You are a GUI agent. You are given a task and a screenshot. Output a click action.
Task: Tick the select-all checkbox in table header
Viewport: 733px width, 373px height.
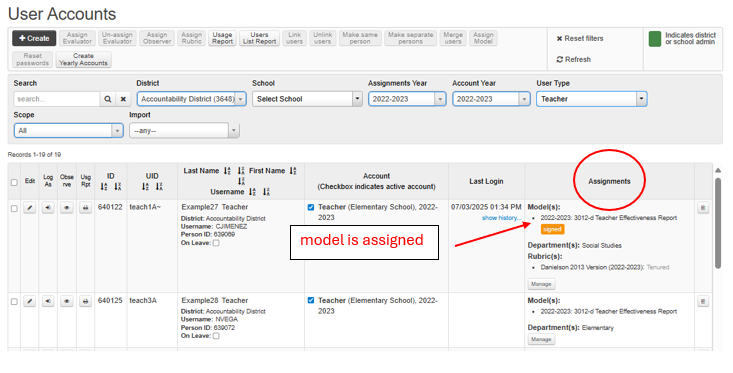[14, 182]
